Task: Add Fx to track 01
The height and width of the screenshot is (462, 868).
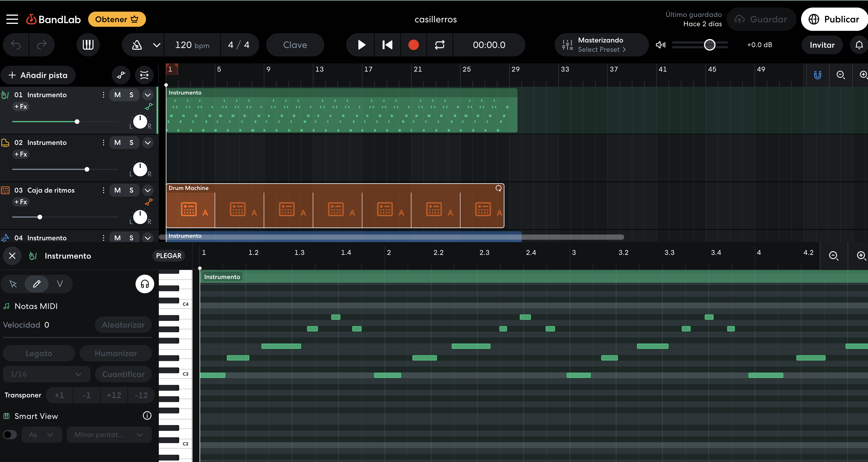Action: 21,106
